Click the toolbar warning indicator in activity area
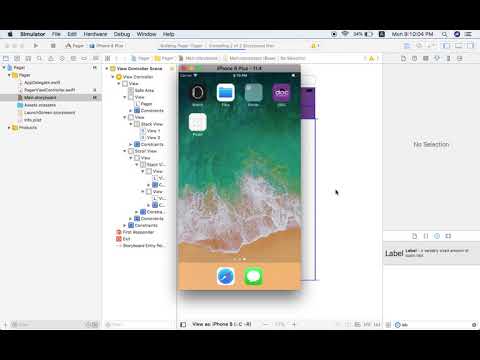 click(x=315, y=46)
